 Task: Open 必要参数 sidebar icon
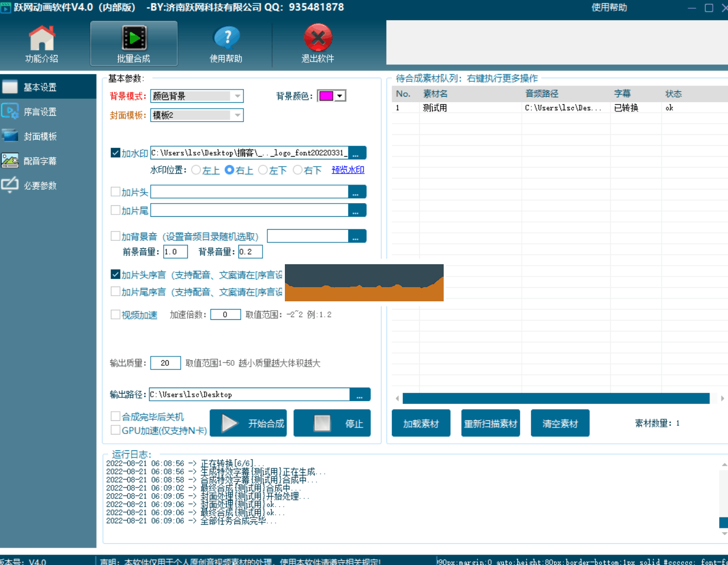(10, 185)
